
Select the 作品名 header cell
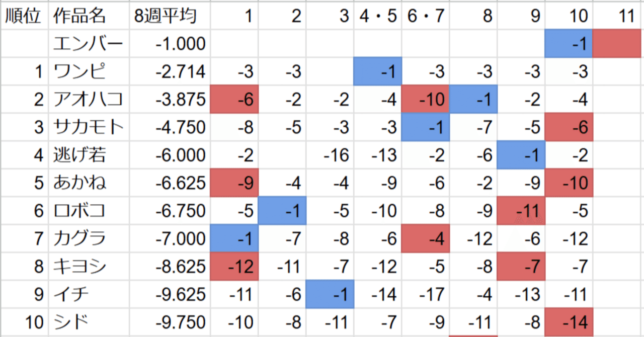[89, 16]
